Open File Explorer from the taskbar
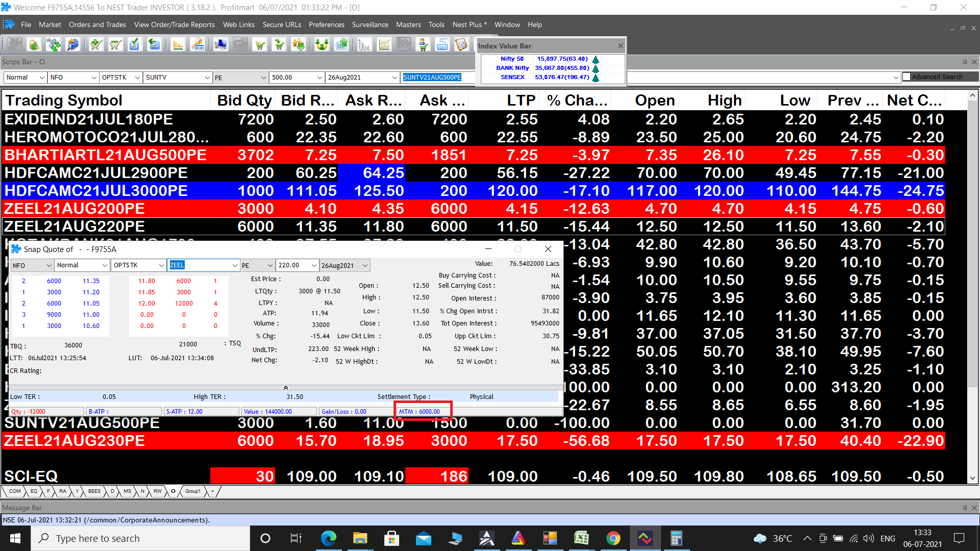The image size is (980, 551). [x=360, y=538]
